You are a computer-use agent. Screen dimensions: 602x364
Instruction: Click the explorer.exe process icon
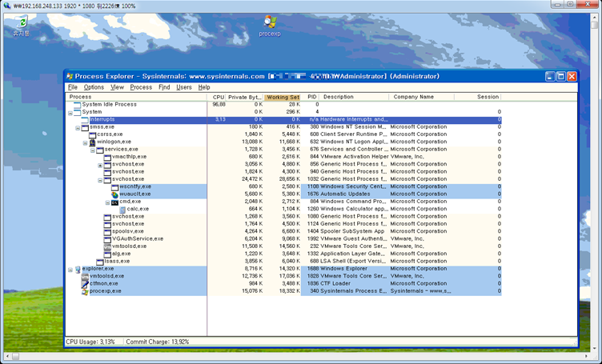[77, 270]
